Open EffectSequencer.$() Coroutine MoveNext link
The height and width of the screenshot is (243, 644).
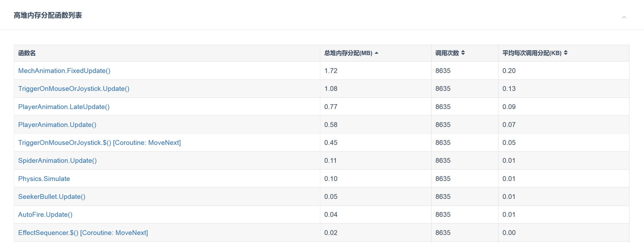coord(83,233)
